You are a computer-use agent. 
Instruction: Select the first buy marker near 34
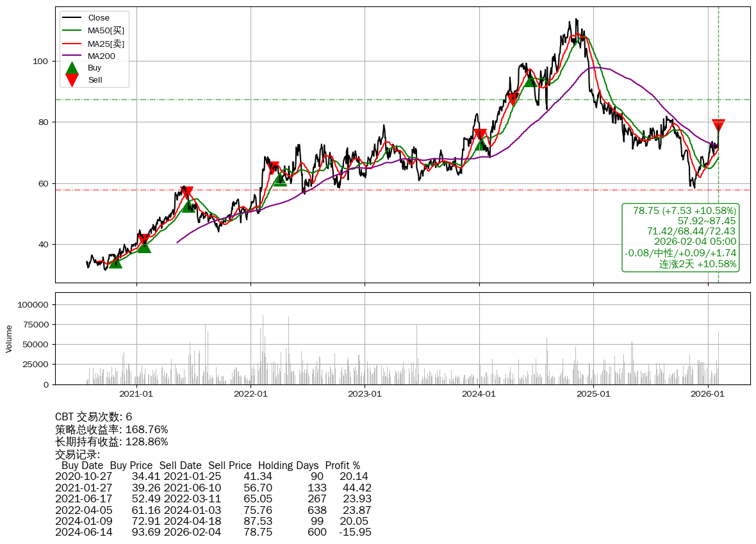click(115, 261)
